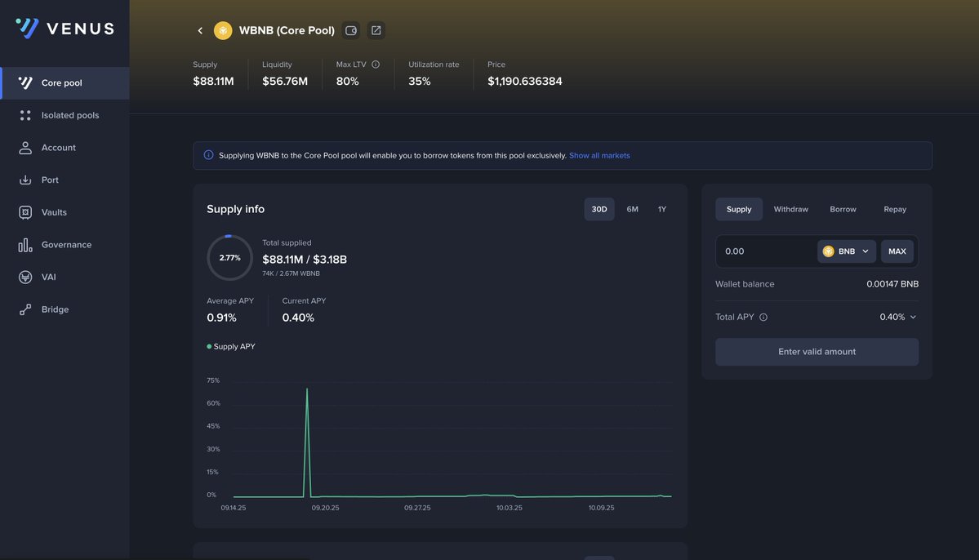This screenshot has height=560, width=979.
Task: Click the price value $1,190.636384
Action: point(524,81)
